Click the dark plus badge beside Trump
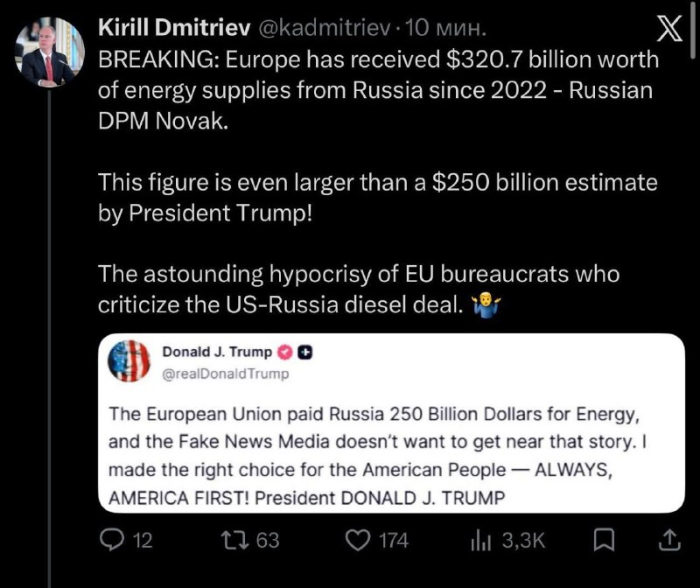 304,353
